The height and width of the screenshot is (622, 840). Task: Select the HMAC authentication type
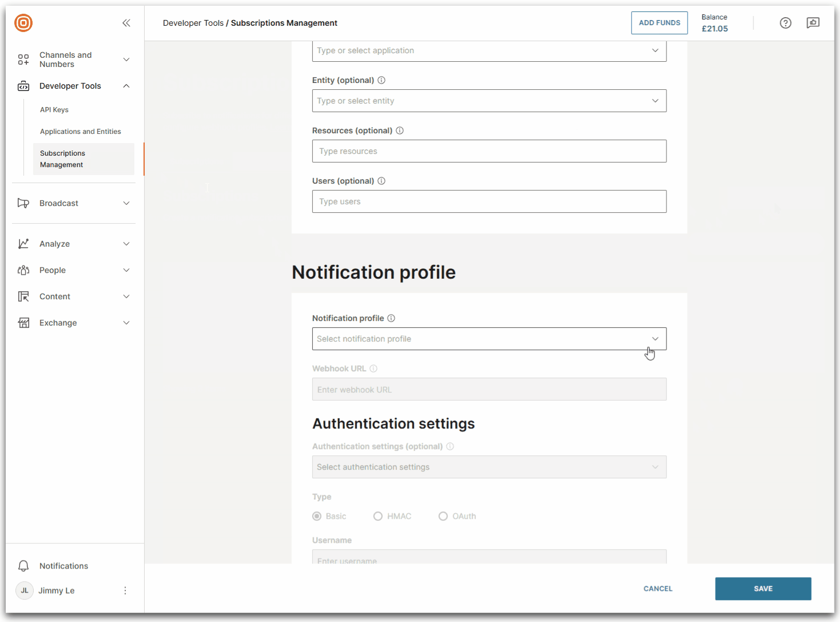pyautogui.click(x=378, y=516)
